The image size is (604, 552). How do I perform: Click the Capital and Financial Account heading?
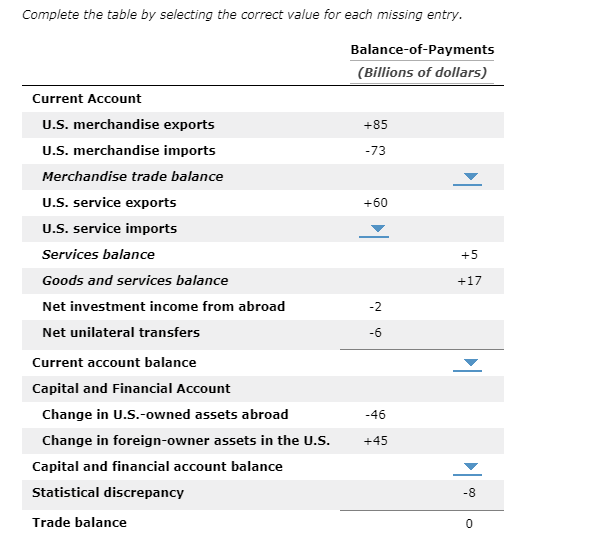coord(131,389)
